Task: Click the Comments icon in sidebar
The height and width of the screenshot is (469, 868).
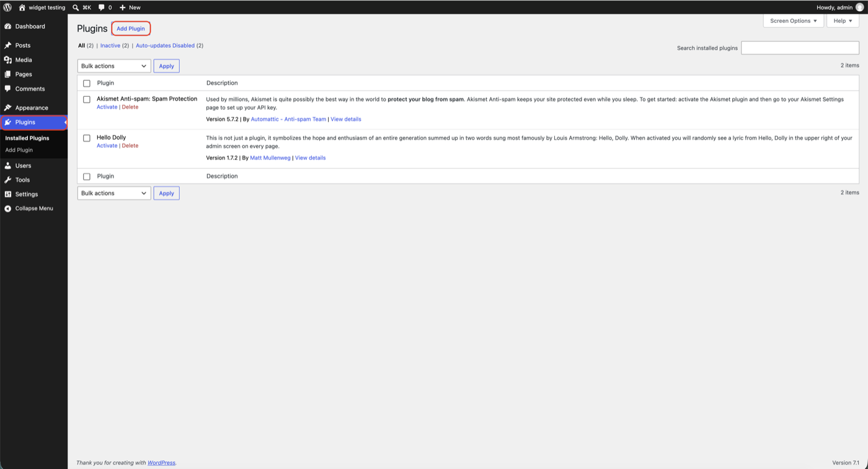Action: pyautogui.click(x=8, y=89)
